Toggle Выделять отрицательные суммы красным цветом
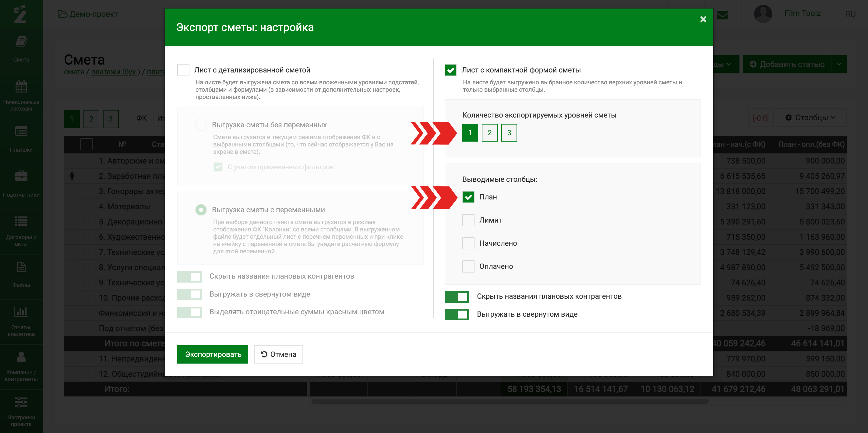Screen dimensions: 868x433 click(189, 312)
